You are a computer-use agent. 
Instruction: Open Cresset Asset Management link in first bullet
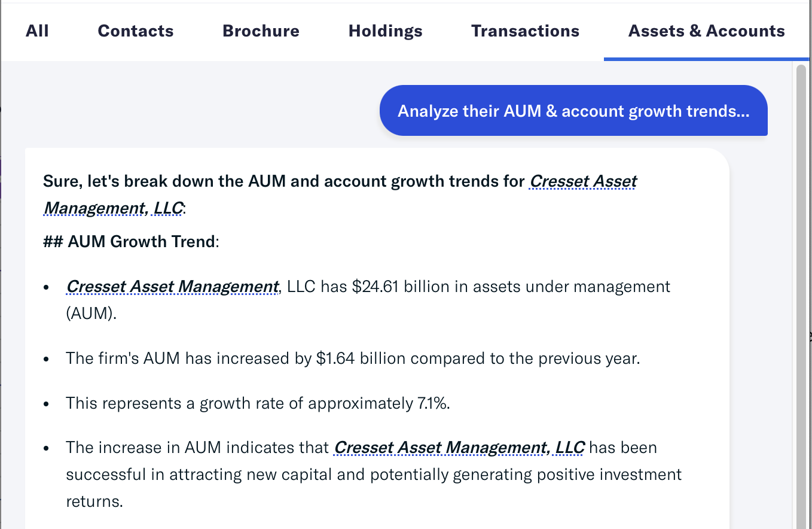pyautogui.click(x=172, y=287)
